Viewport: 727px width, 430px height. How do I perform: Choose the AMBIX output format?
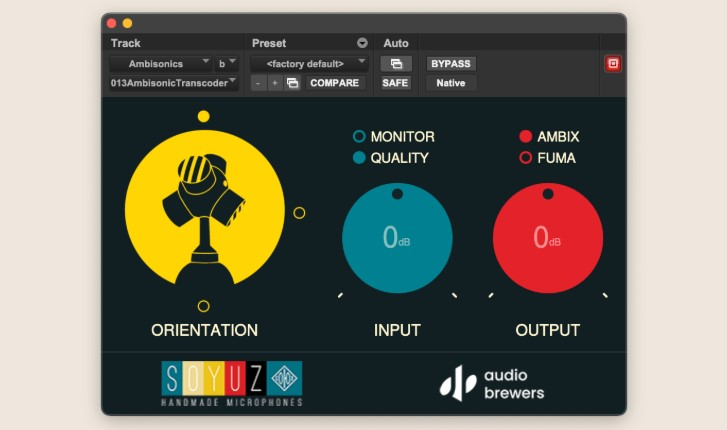pos(525,137)
